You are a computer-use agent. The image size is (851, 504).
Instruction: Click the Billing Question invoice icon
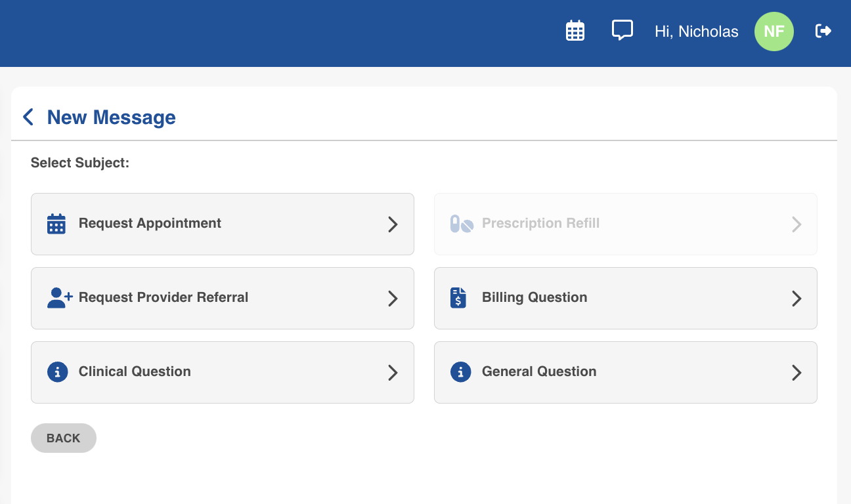tap(458, 298)
